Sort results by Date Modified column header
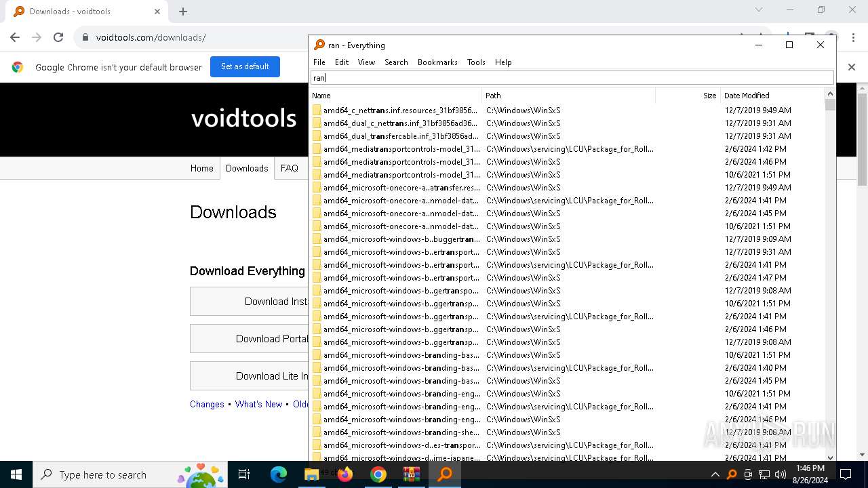 772,96
